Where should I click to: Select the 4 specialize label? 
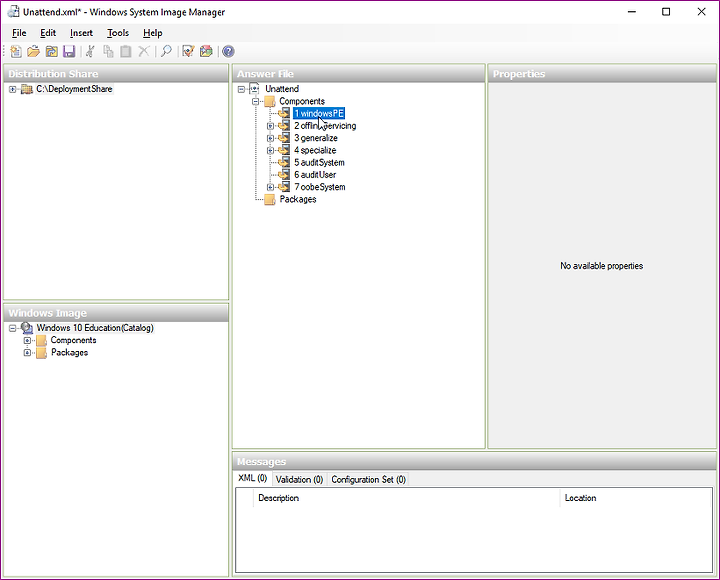coord(315,151)
